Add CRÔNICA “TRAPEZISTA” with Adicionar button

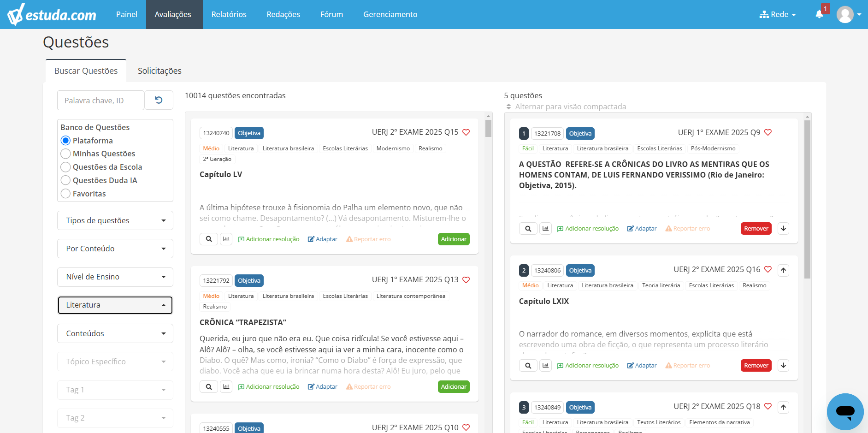pos(454,386)
